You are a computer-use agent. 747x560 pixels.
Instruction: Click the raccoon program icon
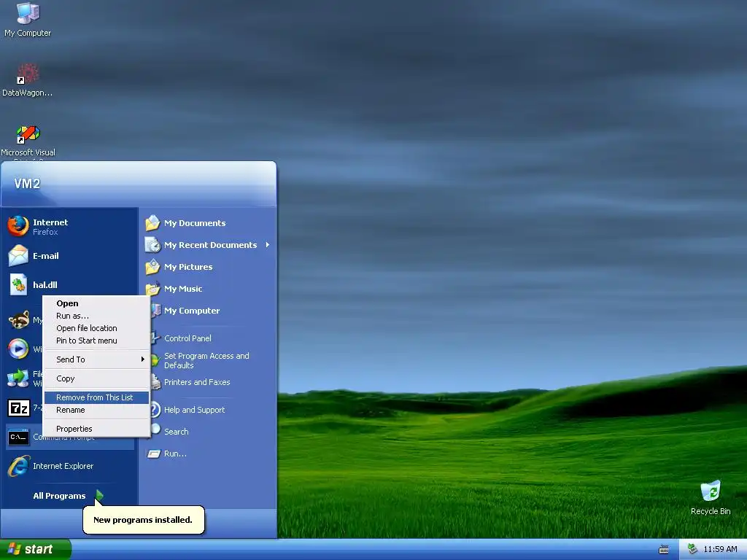(18, 320)
